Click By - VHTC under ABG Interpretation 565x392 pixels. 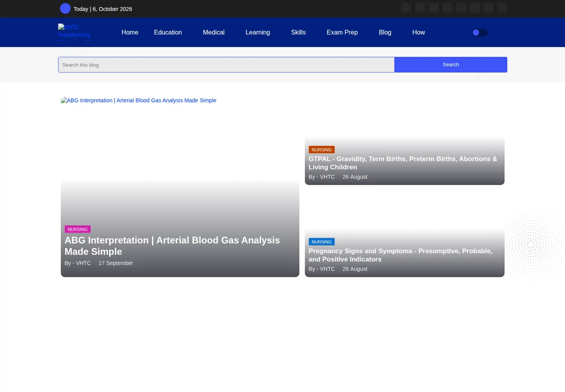(78, 263)
